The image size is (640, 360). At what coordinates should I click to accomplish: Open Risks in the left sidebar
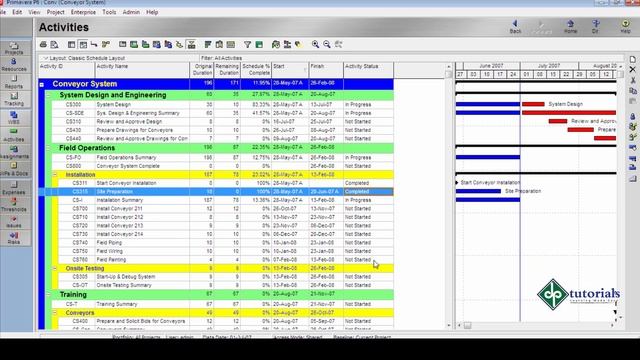(x=14, y=238)
